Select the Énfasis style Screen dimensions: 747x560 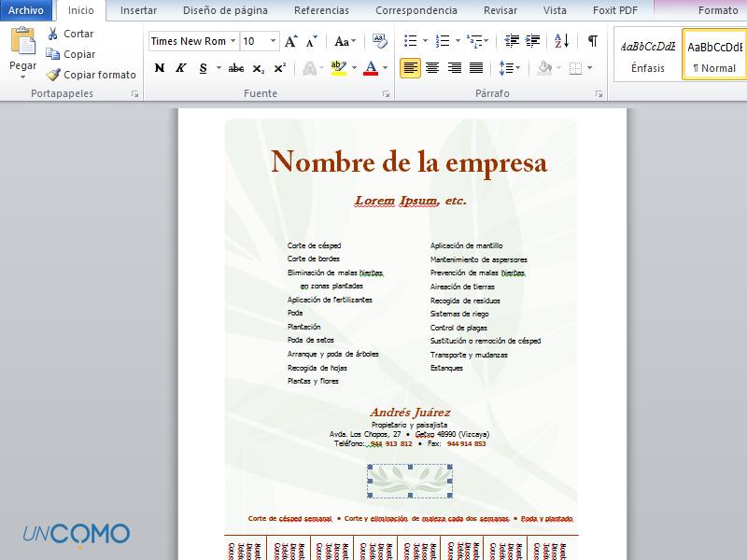[x=647, y=56]
